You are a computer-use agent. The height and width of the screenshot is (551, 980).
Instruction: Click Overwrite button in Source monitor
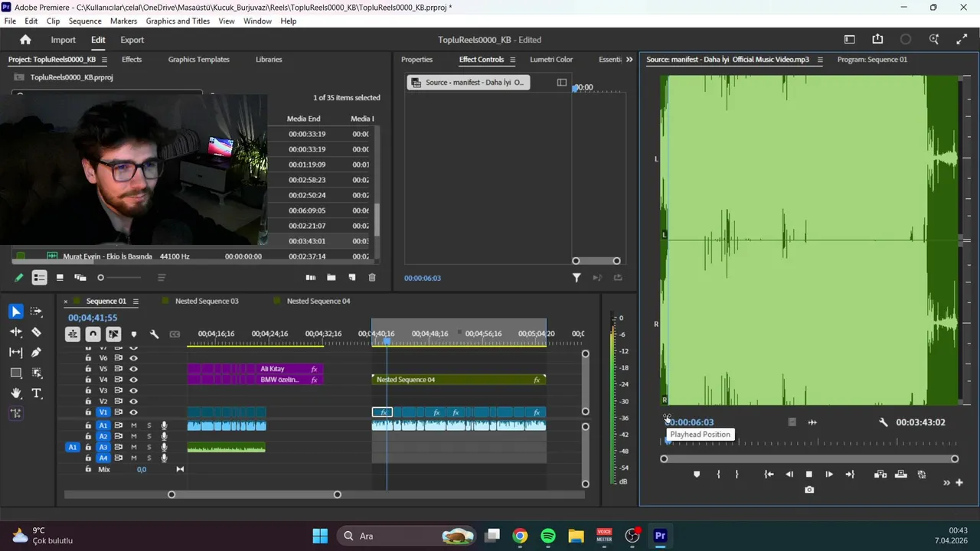[901, 474]
